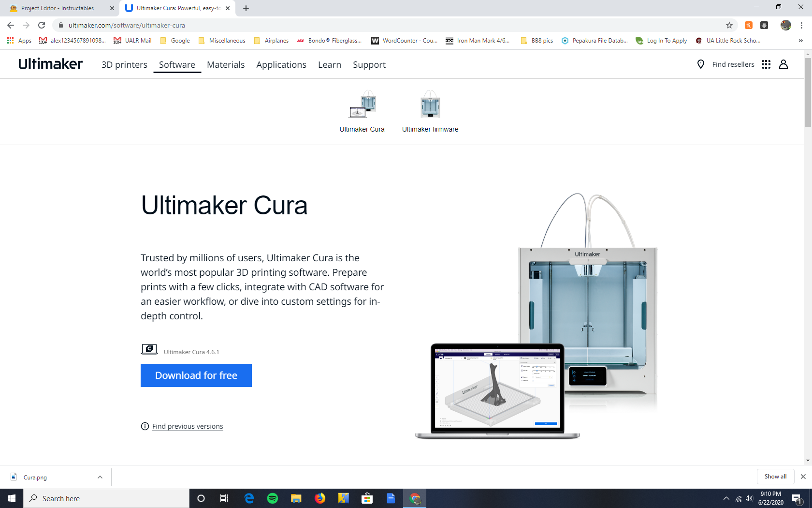Click the Download for free button

click(196, 375)
